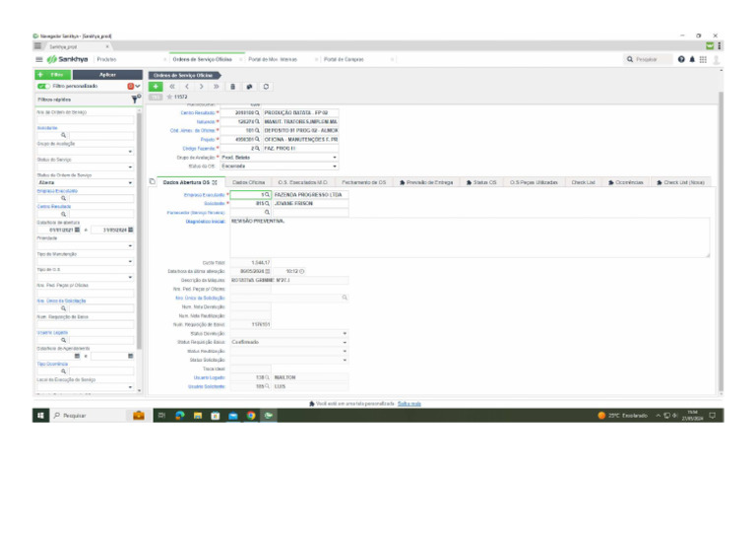Open the Status da OS dropdown showing Encerrada
This screenshot has width=756, height=535.
[280, 166]
